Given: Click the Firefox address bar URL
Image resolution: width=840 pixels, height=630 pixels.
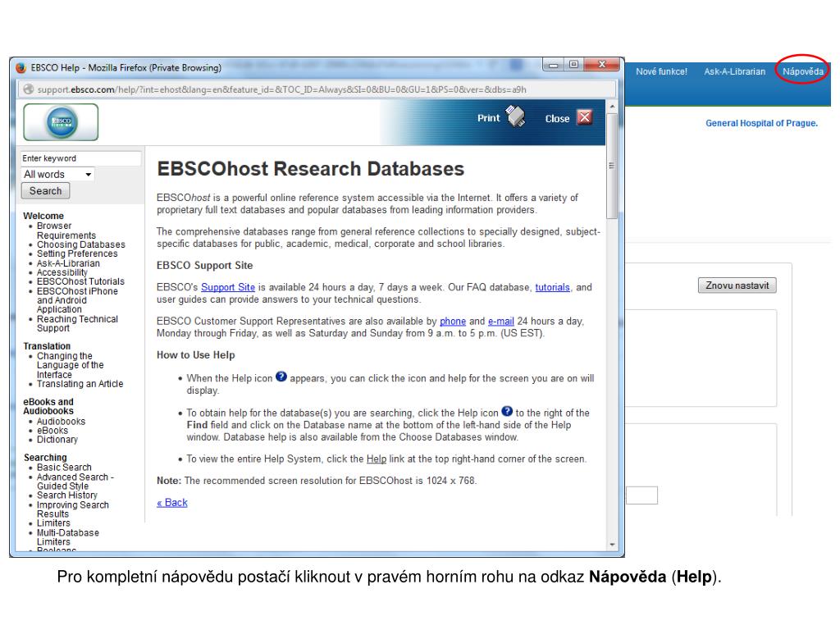Looking at the screenshot, I should (282, 90).
